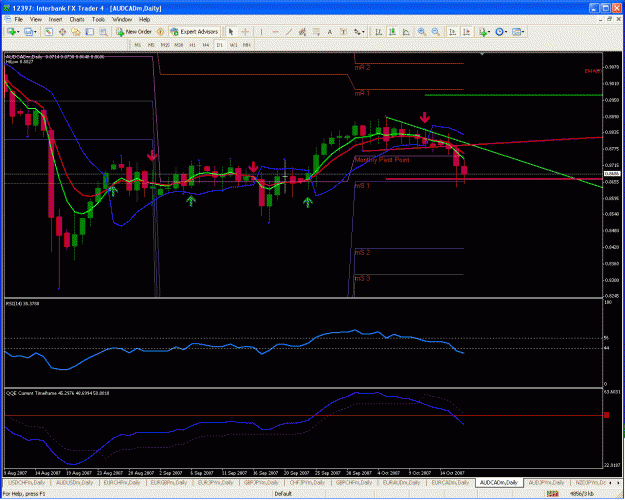Switch to the EURAUDm,Daily chart tab
This screenshot has height=500, width=625.
point(401,483)
